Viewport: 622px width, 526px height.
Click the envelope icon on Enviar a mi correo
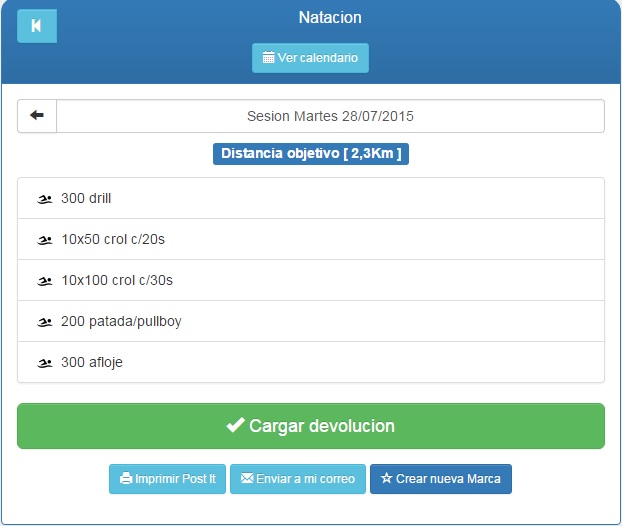tap(247, 479)
